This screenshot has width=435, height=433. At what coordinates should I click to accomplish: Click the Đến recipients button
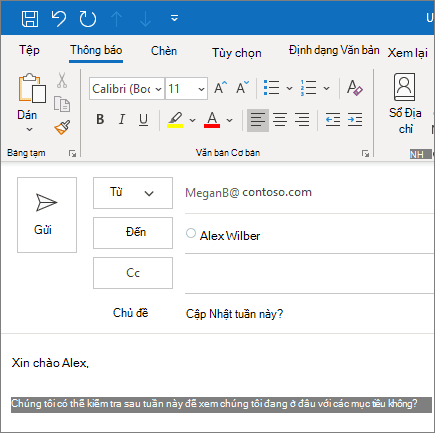click(133, 233)
